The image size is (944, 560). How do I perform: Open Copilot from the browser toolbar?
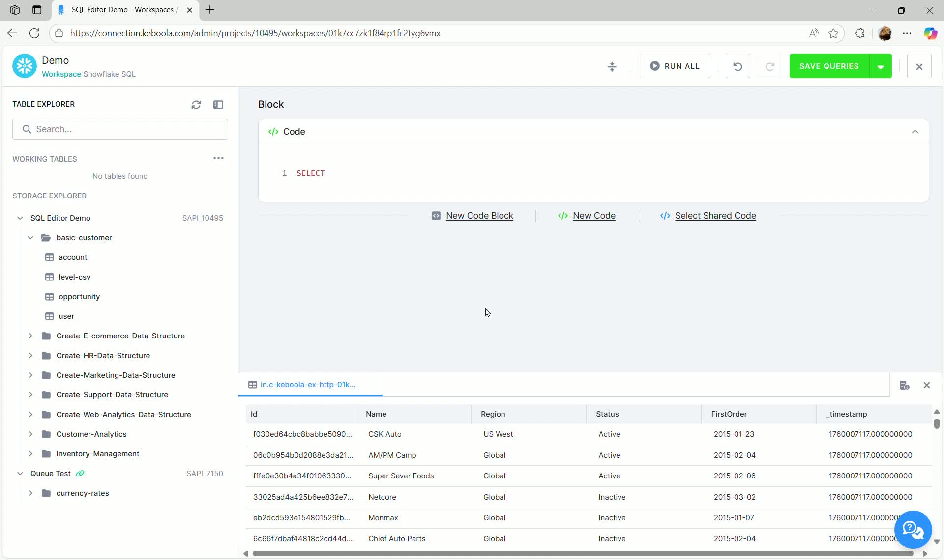[x=931, y=33]
